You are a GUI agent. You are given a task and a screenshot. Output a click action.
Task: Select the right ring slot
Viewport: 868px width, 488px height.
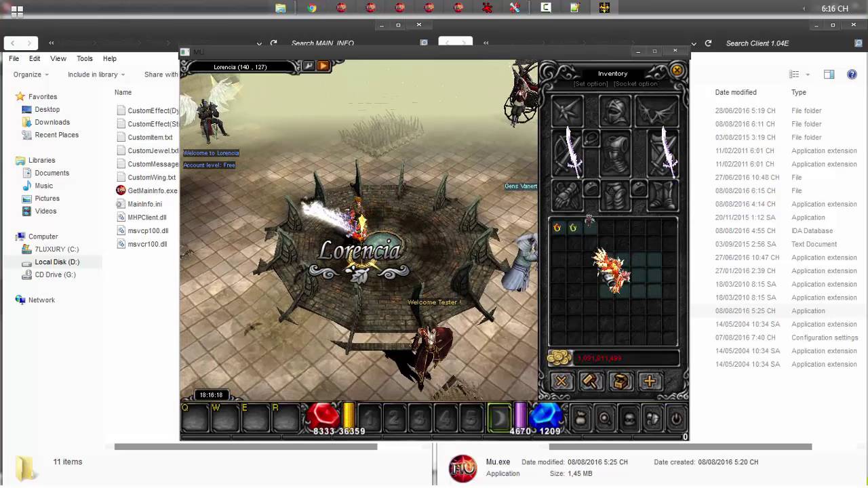click(639, 188)
